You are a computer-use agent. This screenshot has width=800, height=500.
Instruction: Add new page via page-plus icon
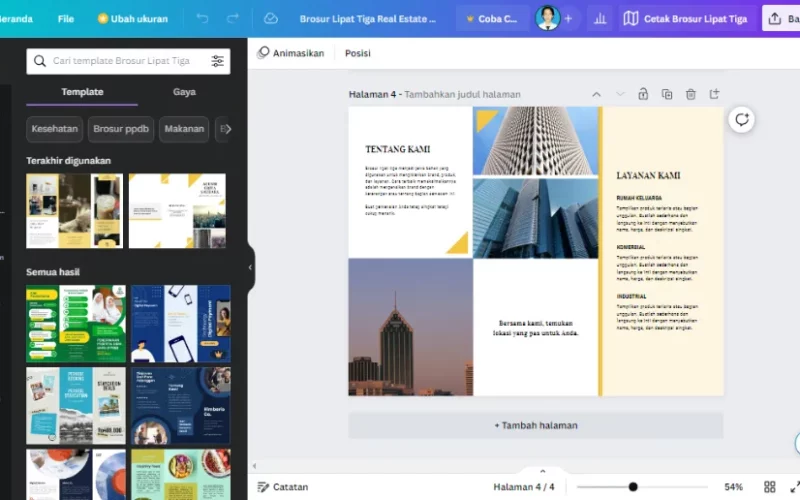(x=714, y=94)
